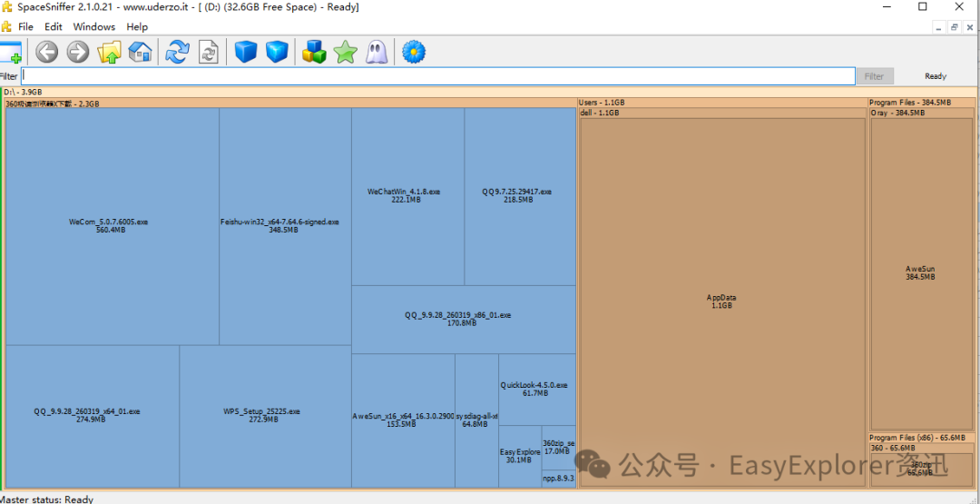Select the 360zip_se 17.0MB block
The width and height of the screenshot is (980, 504).
[558, 447]
